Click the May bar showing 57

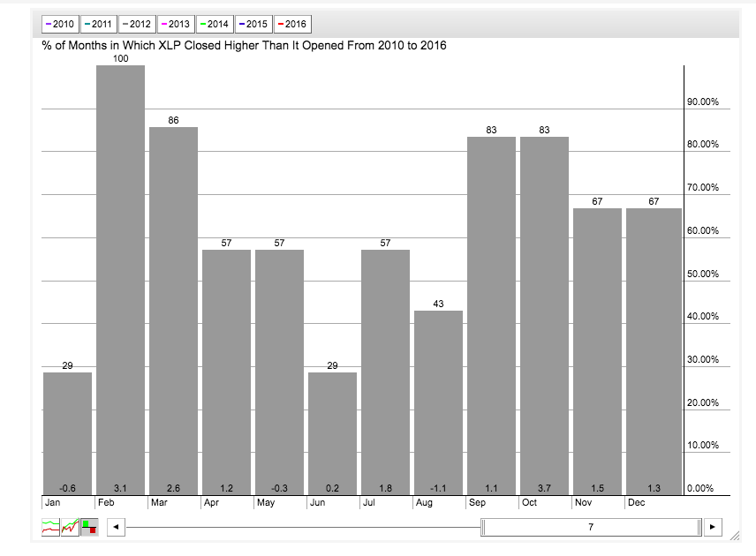pos(280,372)
